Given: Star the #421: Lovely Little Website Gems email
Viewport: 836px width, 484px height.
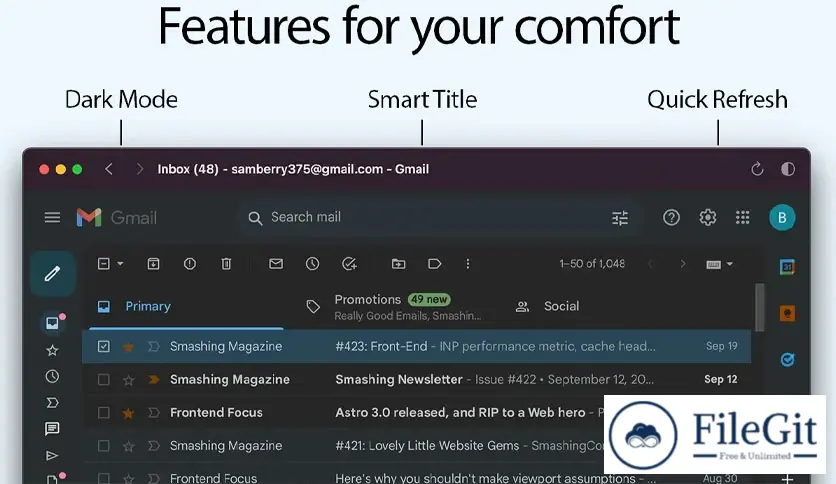Looking at the screenshot, I should (128, 446).
